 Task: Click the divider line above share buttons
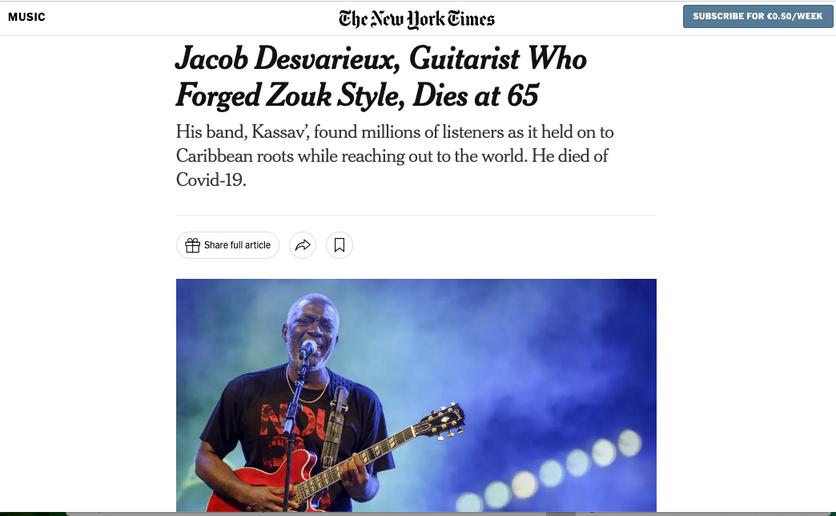(x=416, y=215)
